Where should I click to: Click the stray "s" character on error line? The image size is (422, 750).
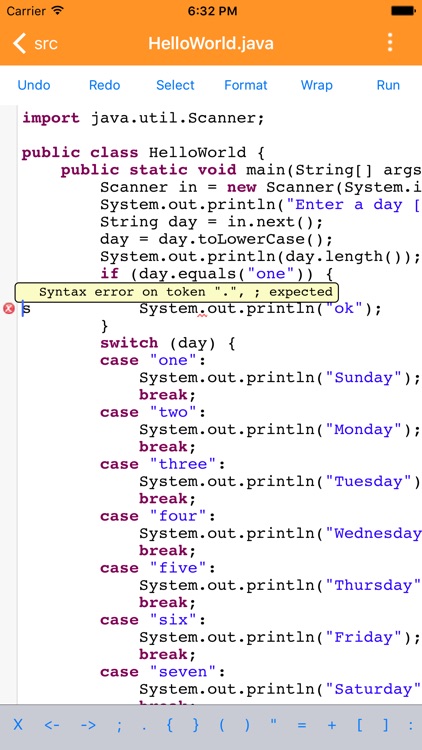[27, 309]
